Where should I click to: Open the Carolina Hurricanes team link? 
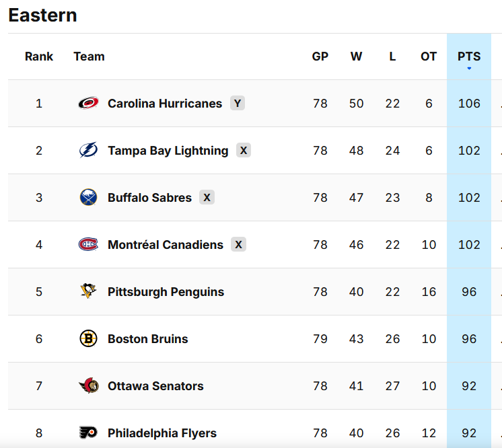click(x=165, y=104)
